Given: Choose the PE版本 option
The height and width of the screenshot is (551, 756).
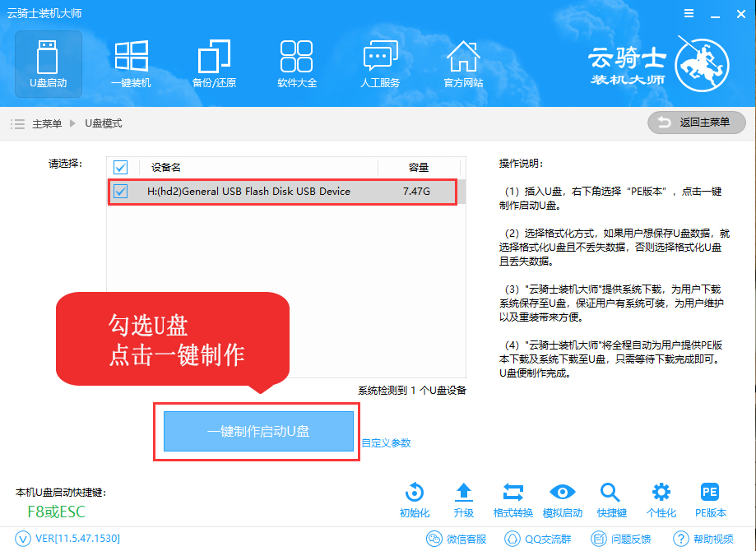Looking at the screenshot, I should [x=710, y=500].
